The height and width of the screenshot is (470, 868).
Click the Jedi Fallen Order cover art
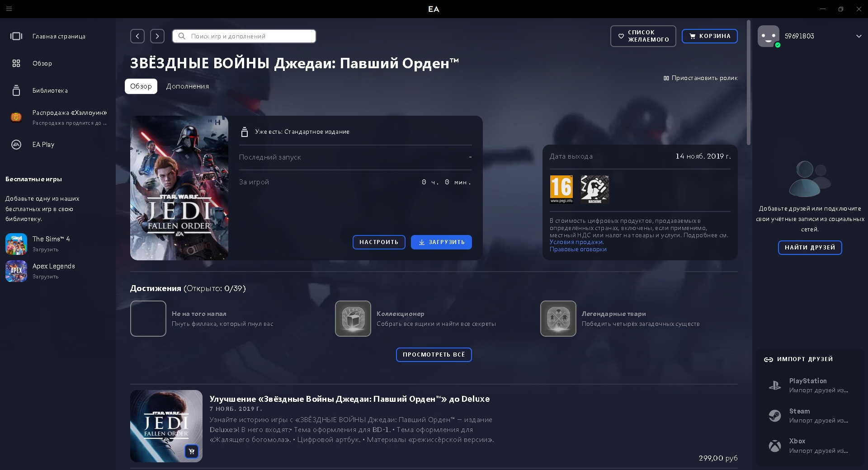coord(179,188)
